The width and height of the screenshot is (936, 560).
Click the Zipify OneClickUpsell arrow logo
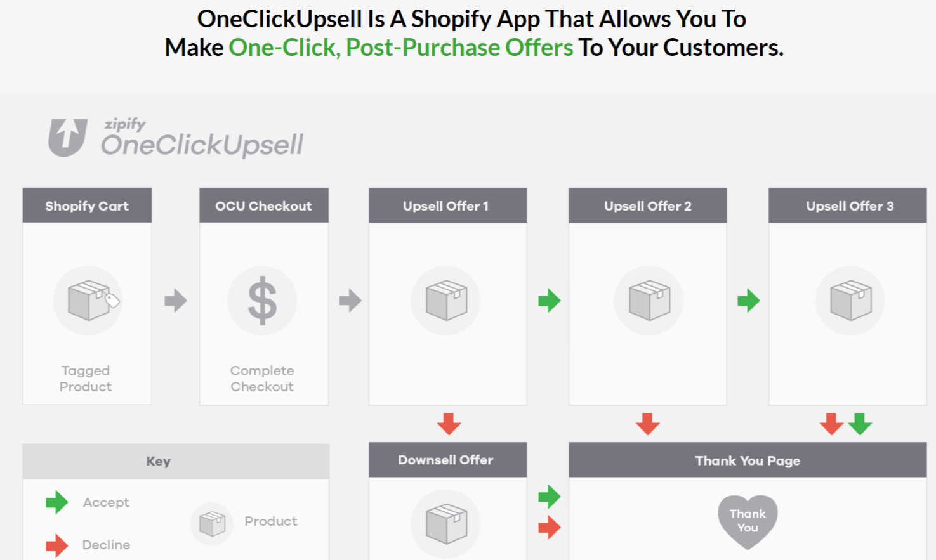click(67, 137)
